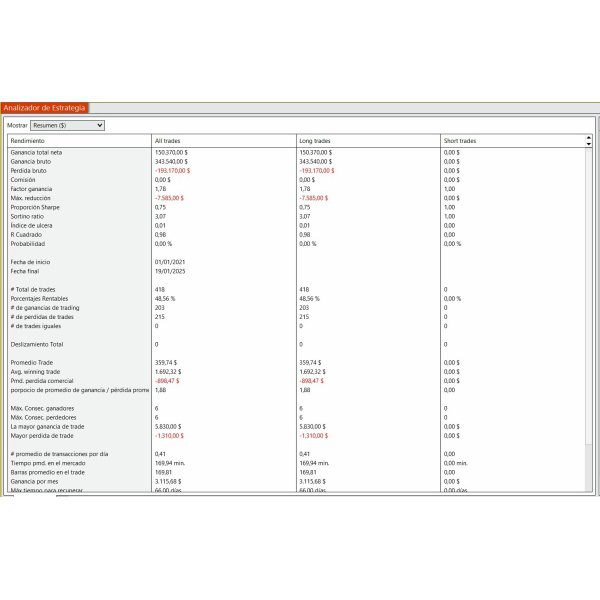Select the Analizador de Estrategia tab

click(x=45, y=107)
